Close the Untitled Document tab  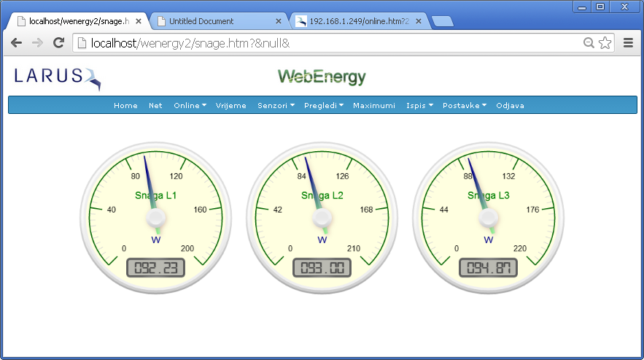(278, 21)
